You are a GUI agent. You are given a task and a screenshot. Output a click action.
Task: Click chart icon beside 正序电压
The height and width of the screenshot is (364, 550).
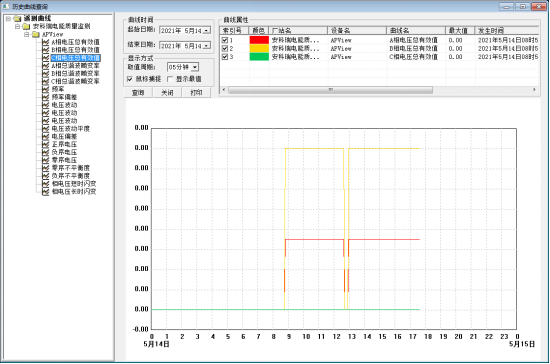45,144
